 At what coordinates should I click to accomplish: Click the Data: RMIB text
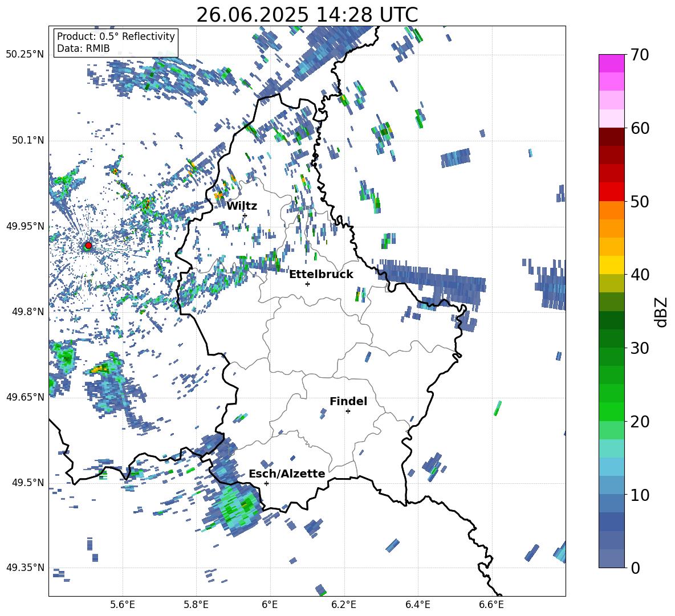tap(83, 48)
